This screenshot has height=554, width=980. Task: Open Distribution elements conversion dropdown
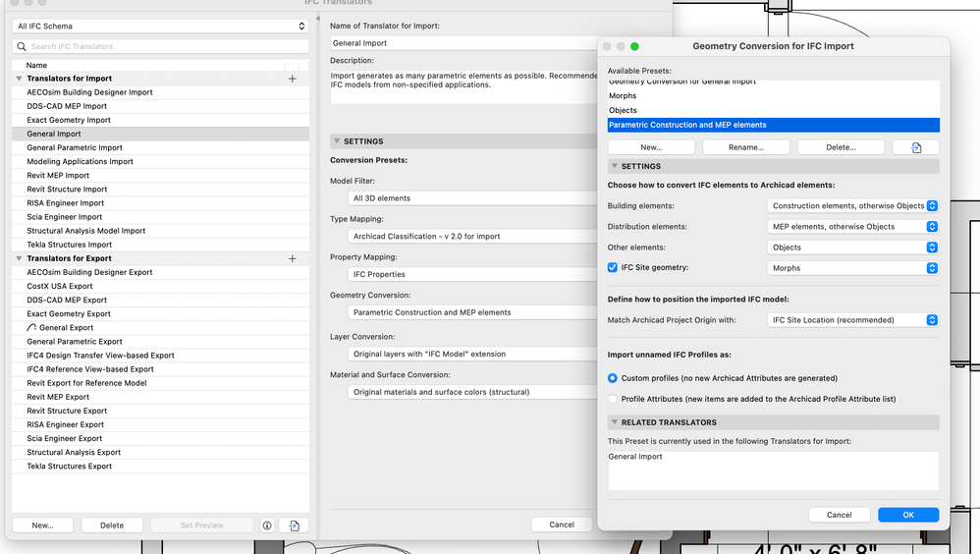click(852, 226)
